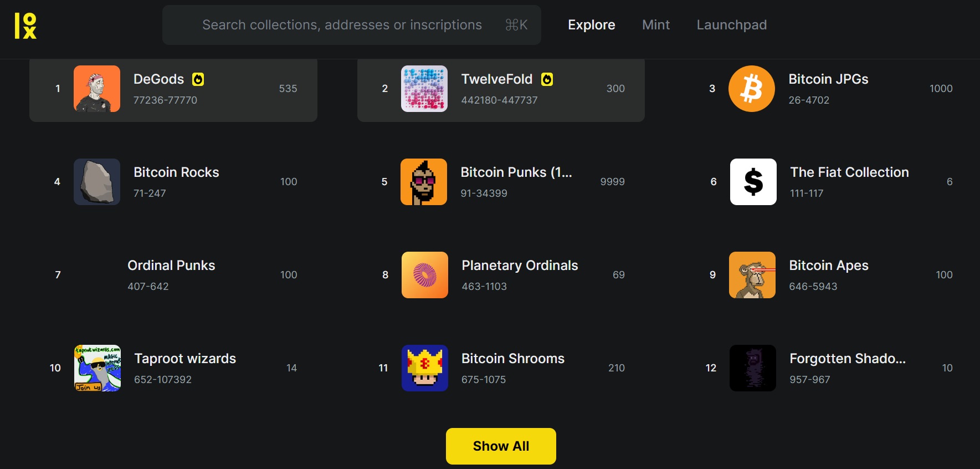980x469 pixels.
Task: Click the Show All button
Action: [500, 446]
